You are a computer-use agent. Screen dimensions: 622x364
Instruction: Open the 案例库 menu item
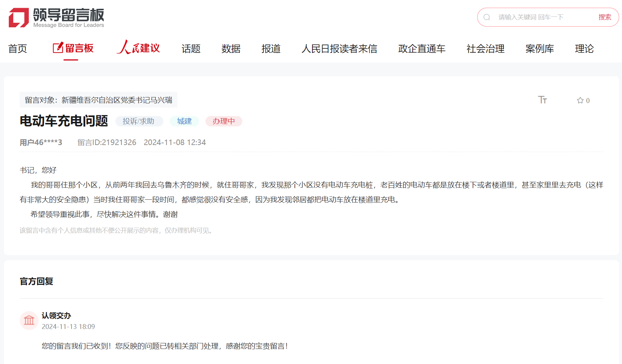click(x=539, y=49)
